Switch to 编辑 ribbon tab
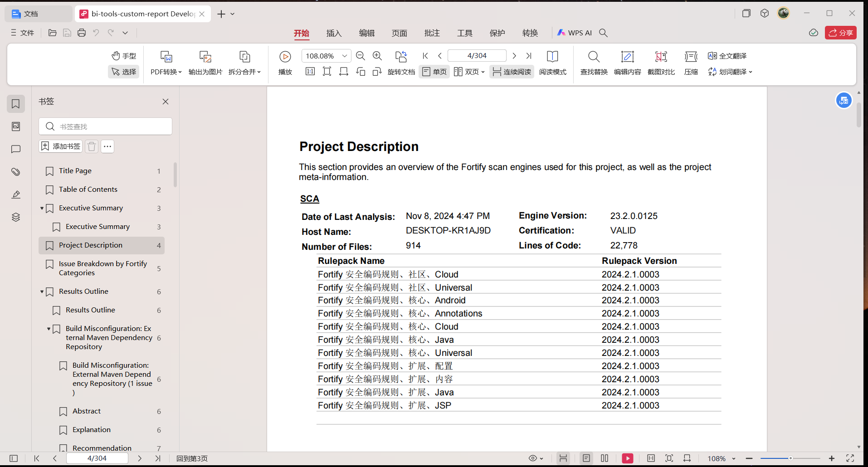The image size is (868, 467). [366, 33]
